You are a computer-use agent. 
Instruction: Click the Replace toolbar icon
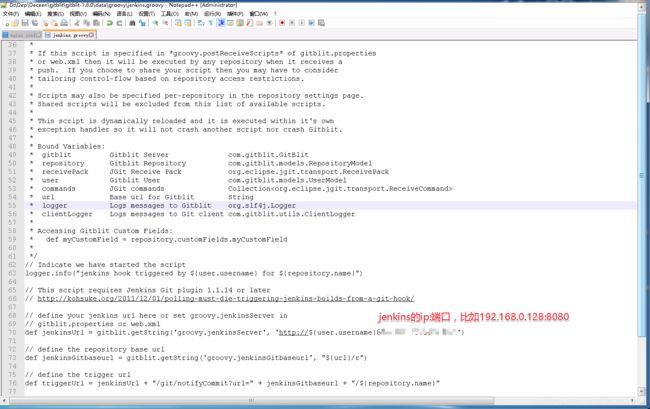tap(142, 23)
